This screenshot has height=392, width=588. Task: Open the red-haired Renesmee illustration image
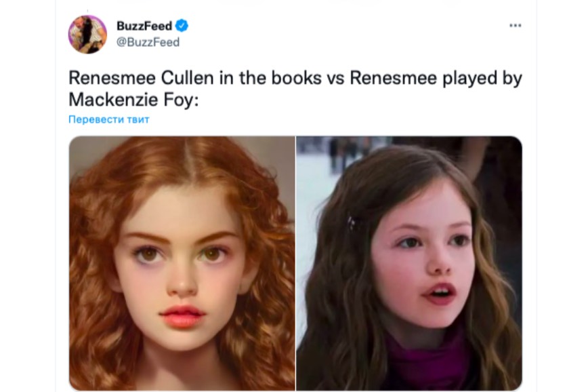click(182, 263)
